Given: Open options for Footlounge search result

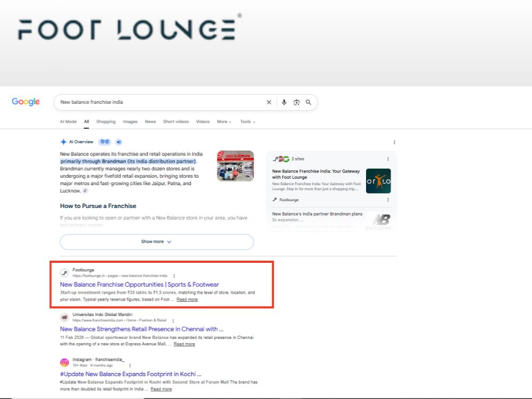Looking at the screenshot, I should point(174,276).
